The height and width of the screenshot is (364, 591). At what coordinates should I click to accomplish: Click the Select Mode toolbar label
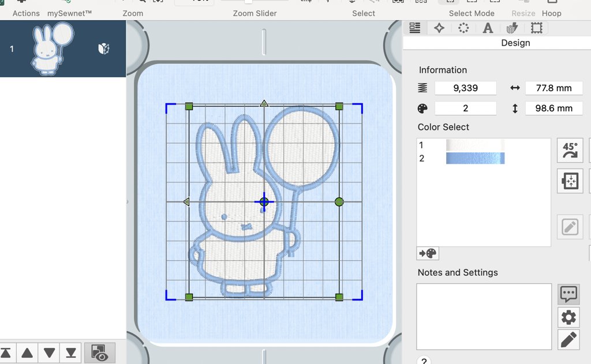[472, 14]
